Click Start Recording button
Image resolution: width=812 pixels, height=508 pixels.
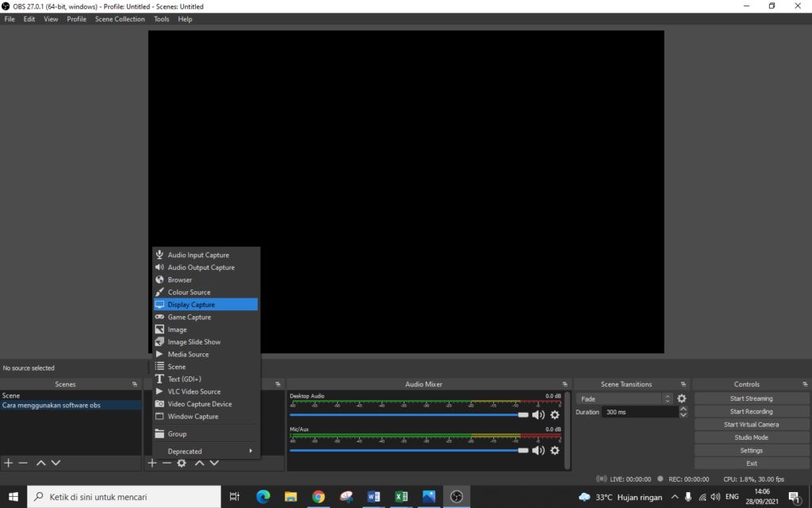pos(751,412)
